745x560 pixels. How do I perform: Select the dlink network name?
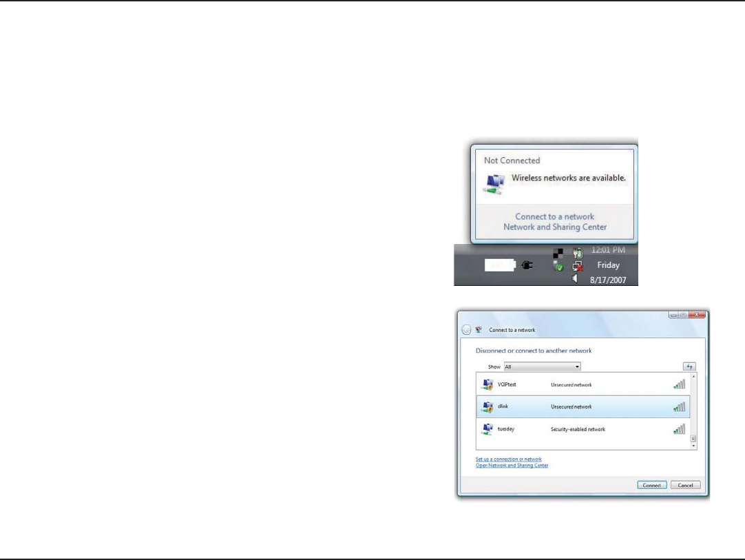503,406
